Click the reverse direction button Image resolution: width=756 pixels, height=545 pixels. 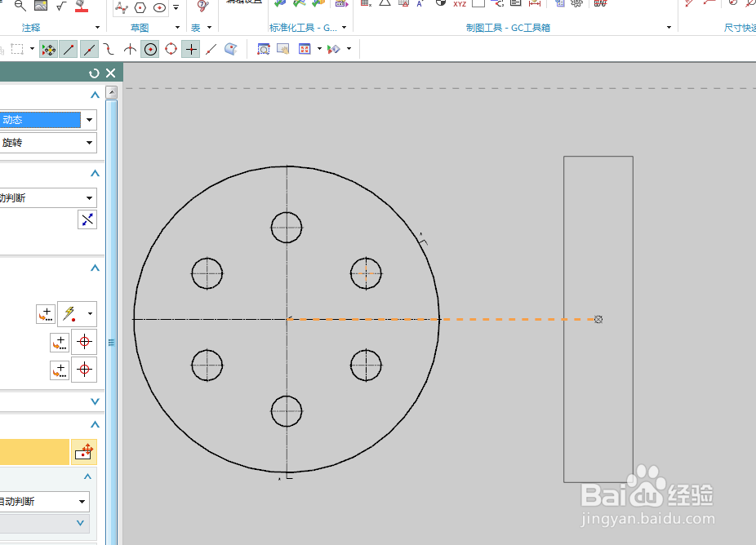click(87, 219)
